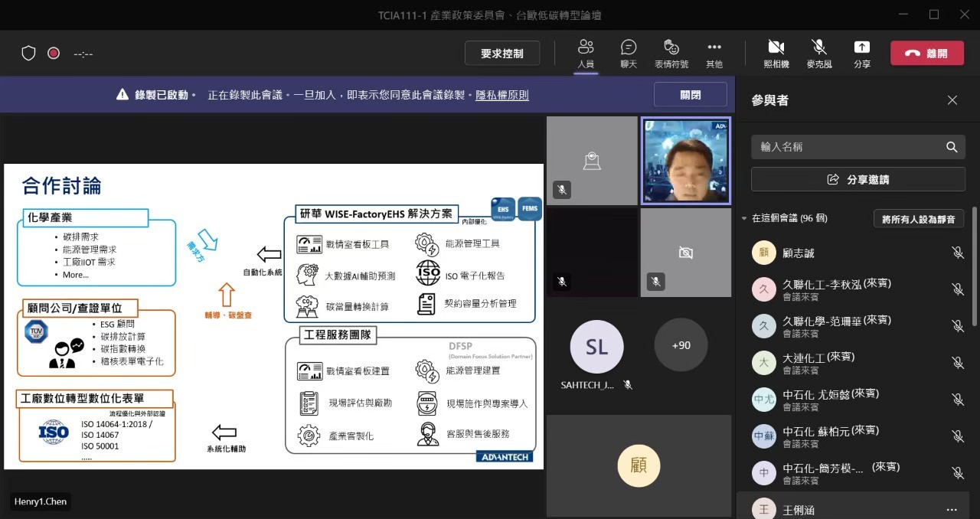Click mute icon for 久聯化工-李秋泓
Screen dimensions: 980x519
957,289
